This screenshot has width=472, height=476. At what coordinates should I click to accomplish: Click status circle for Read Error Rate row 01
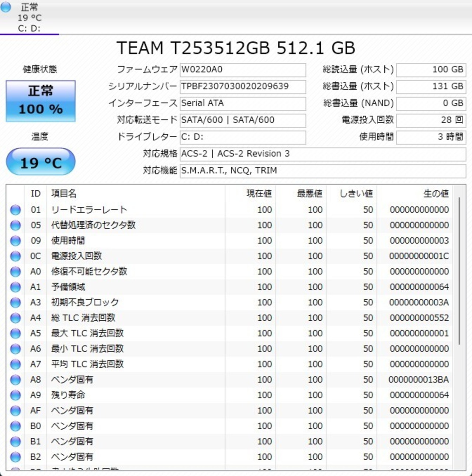tap(15, 210)
